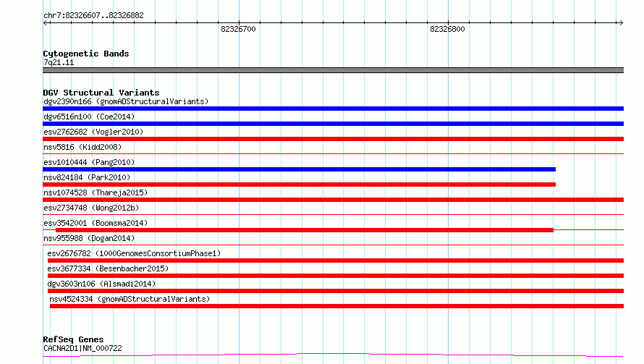Screen dimensions: 644x364
Task: Click the 82326800 ruler position label
Action: pos(447,29)
